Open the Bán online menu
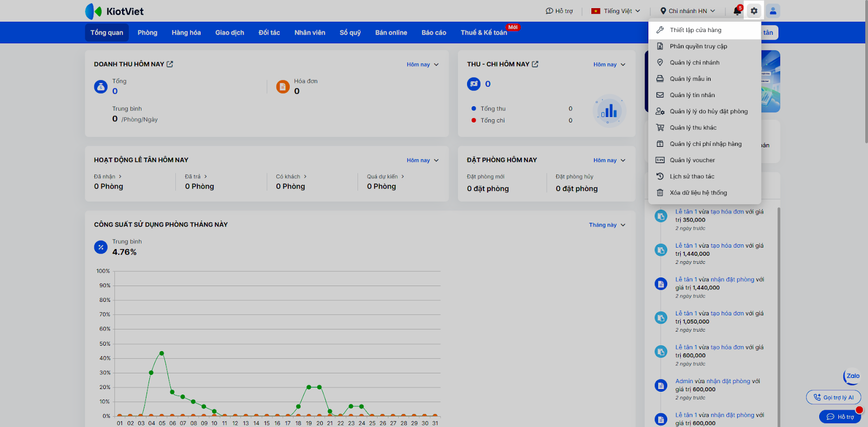 (x=391, y=33)
